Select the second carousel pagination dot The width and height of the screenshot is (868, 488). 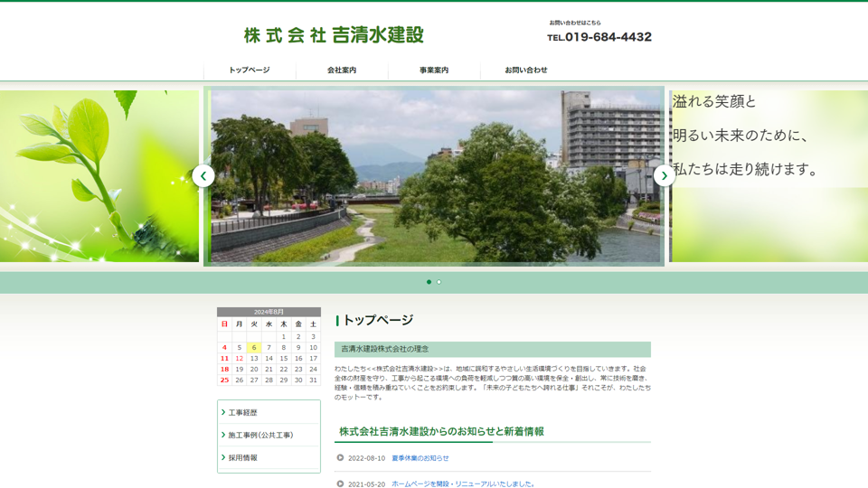[x=439, y=282]
